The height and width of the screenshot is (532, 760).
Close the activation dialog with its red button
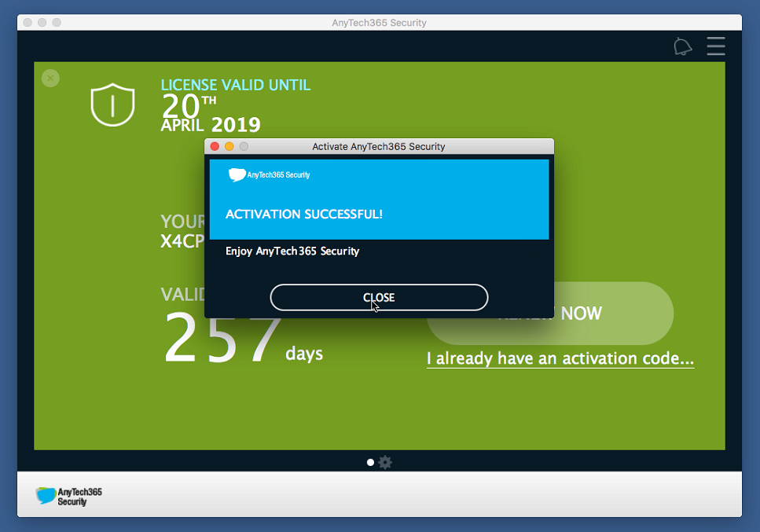215,146
